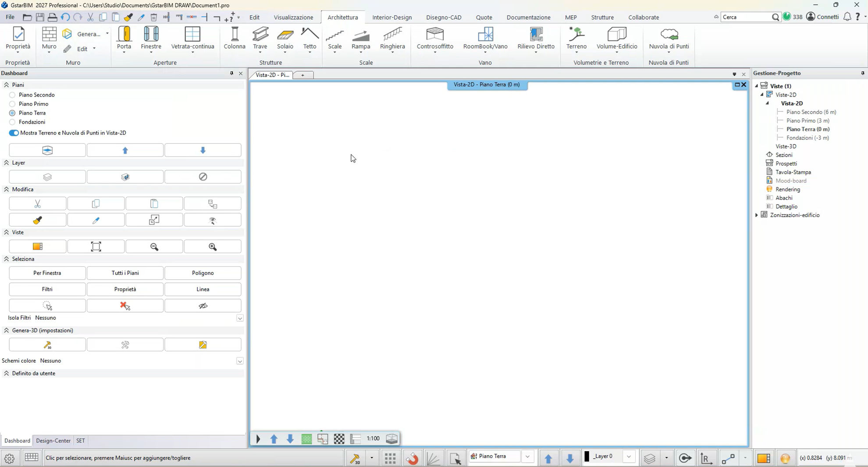Select the Solaio slab tool
Viewport: 868px width, 467px height.
click(x=285, y=38)
